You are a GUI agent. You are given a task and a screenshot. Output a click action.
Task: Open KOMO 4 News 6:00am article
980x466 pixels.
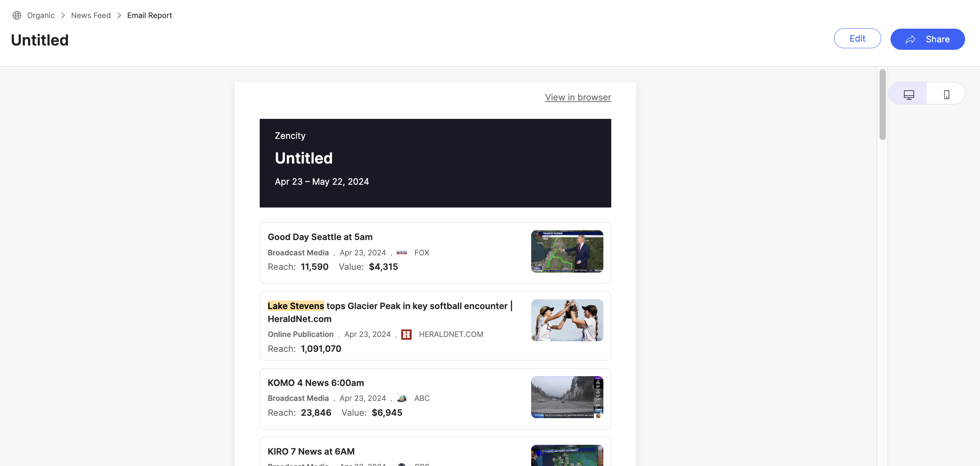point(316,383)
